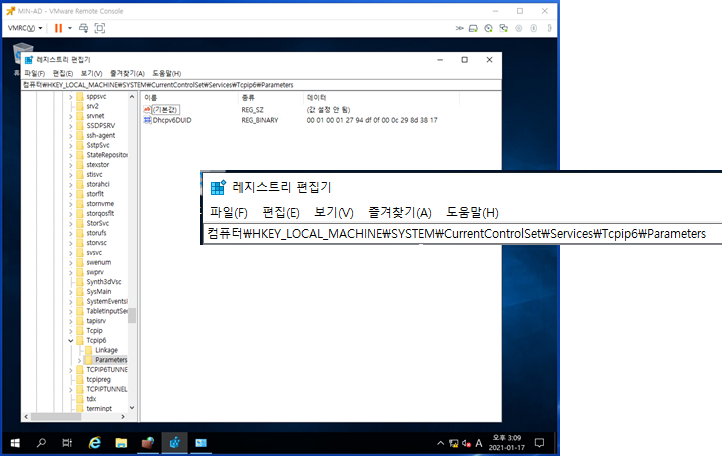Click the registry path address bar

click(261, 85)
